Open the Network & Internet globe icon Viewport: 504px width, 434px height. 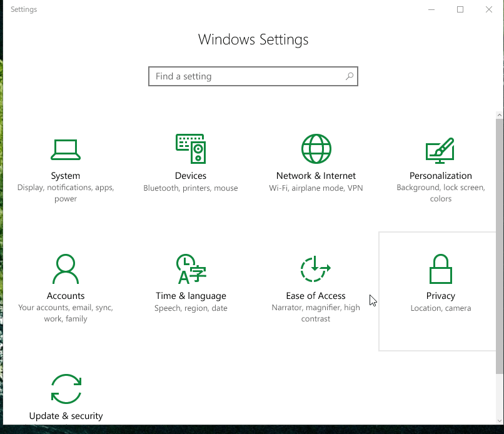[x=316, y=149]
